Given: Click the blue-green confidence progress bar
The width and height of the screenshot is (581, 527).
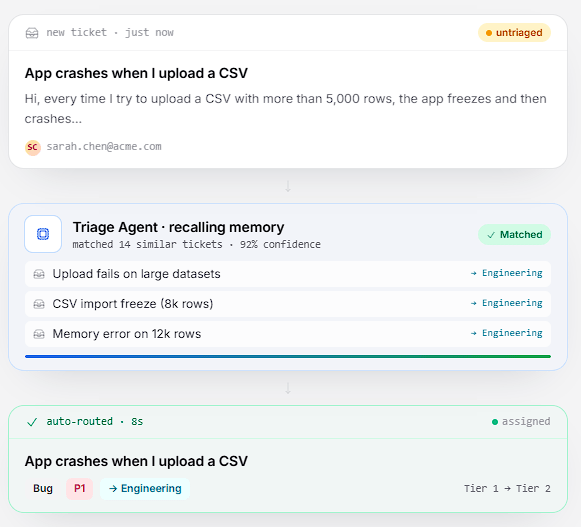Looking at the screenshot, I should pyautogui.click(x=288, y=357).
